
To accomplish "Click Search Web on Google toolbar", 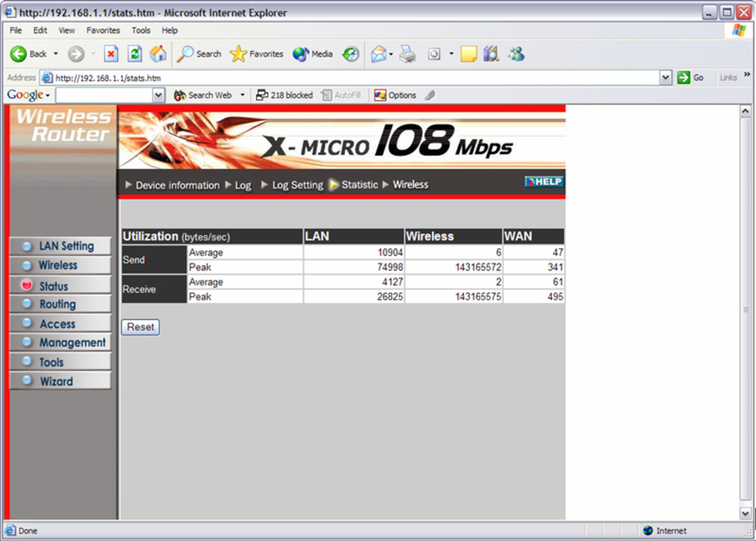I will pos(203,96).
